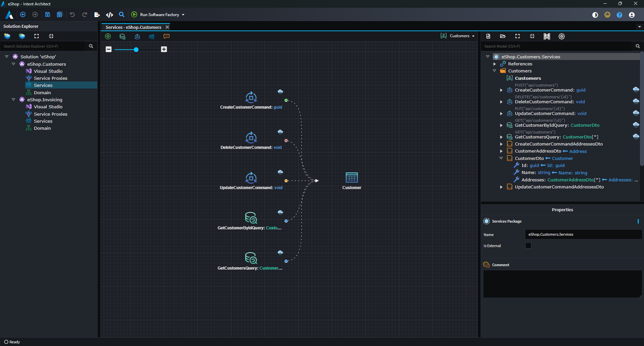Screen dimensions: 644x346
Task: Click the orange speech-bubble comment icon
Action: click(x=166, y=37)
